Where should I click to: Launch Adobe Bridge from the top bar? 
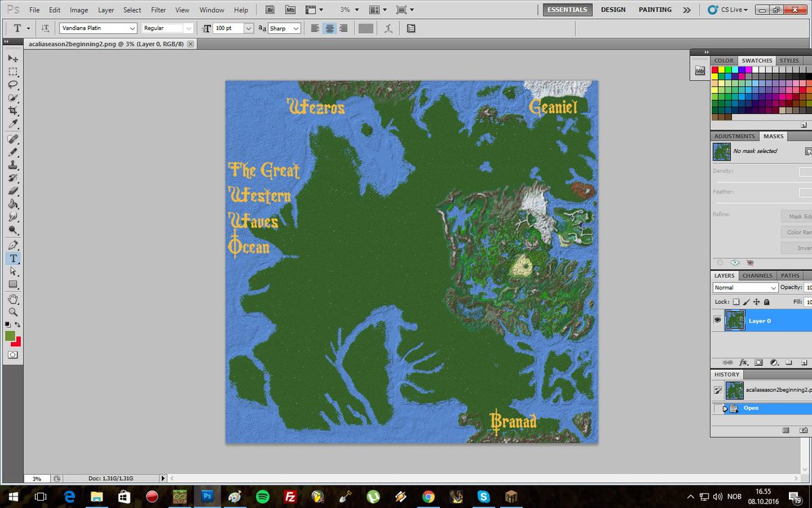click(270, 10)
